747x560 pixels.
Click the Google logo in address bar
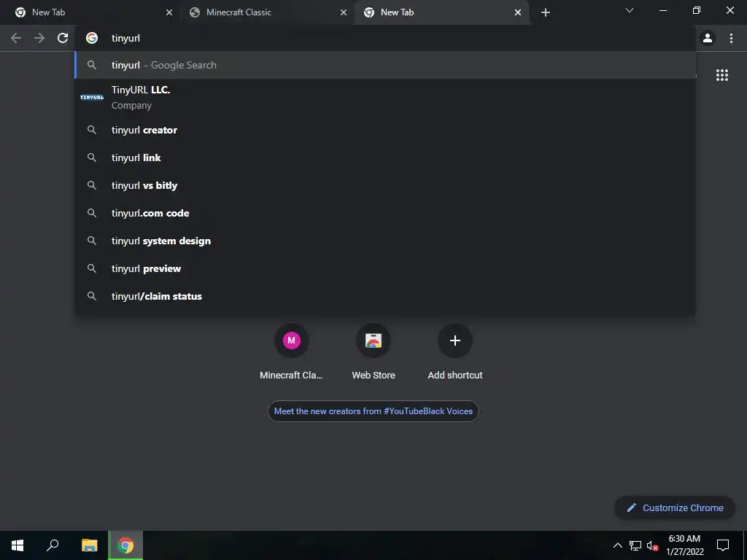[x=92, y=38]
